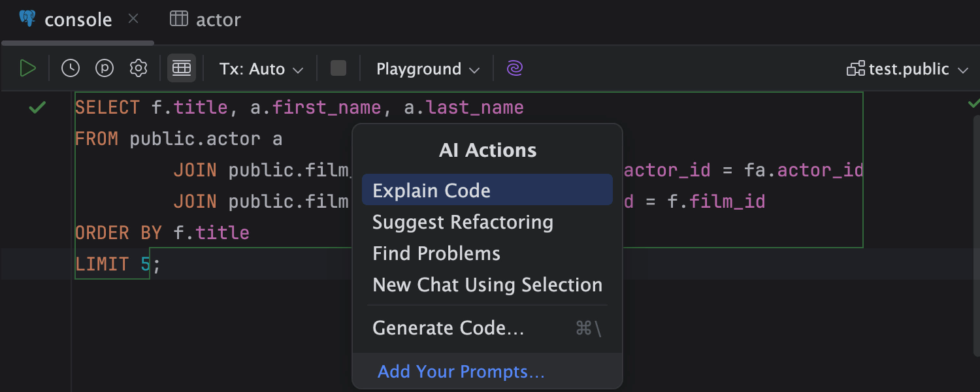Click the table icon on actor tab
The height and width of the screenshot is (392, 980).
pos(178,20)
